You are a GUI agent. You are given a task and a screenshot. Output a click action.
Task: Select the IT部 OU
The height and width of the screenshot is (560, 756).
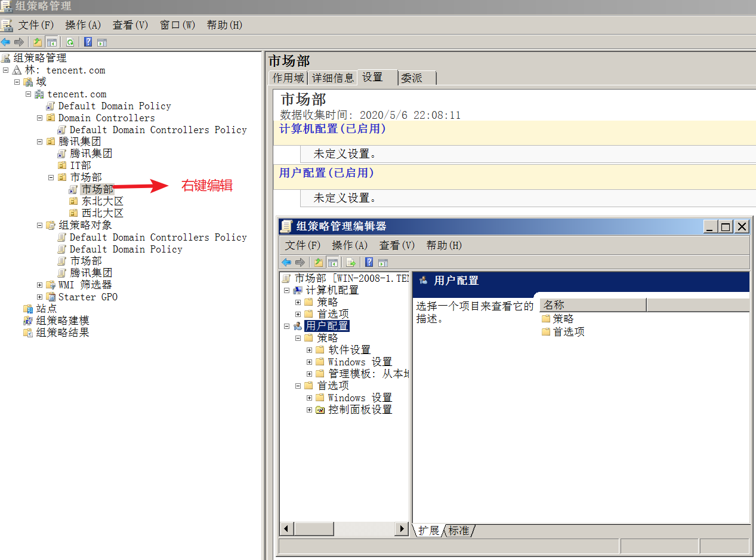(x=81, y=165)
